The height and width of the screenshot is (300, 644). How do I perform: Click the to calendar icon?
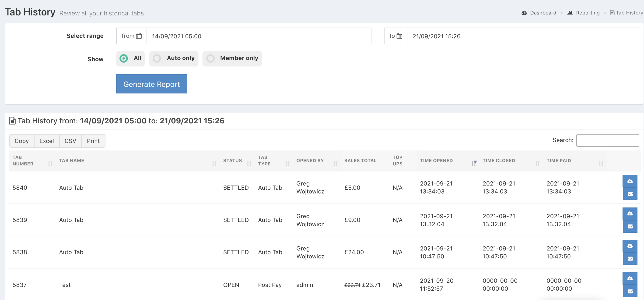(x=399, y=36)
